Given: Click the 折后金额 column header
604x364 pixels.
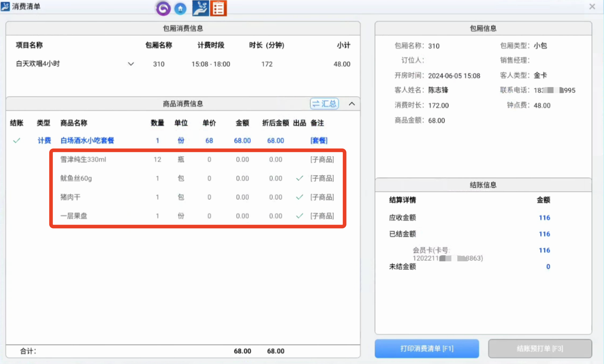Looking at the screenshot, I should [x=275, y=123].
